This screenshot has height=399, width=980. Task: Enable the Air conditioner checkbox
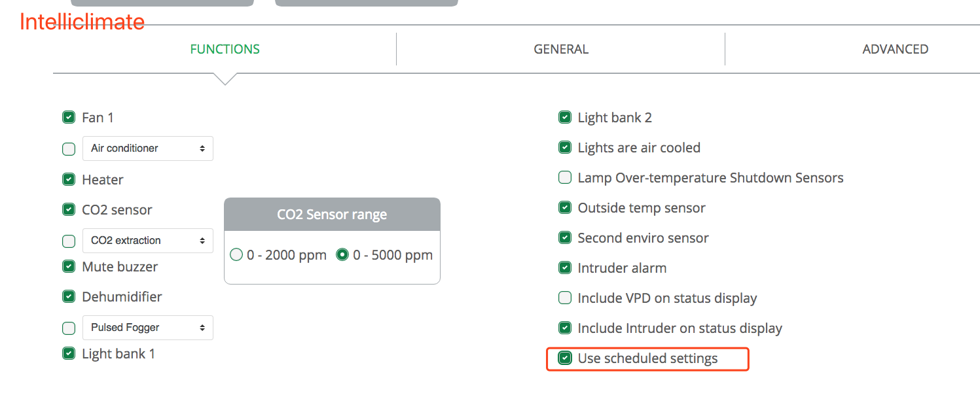tap(69, 148)
